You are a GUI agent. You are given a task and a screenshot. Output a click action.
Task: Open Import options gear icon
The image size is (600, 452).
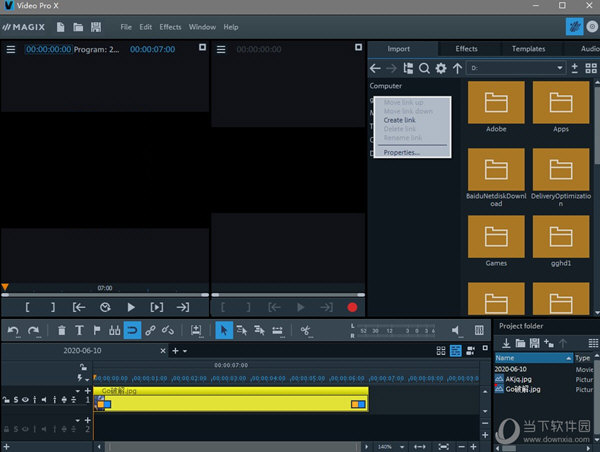pyautogui.click(x=441, y=69)
